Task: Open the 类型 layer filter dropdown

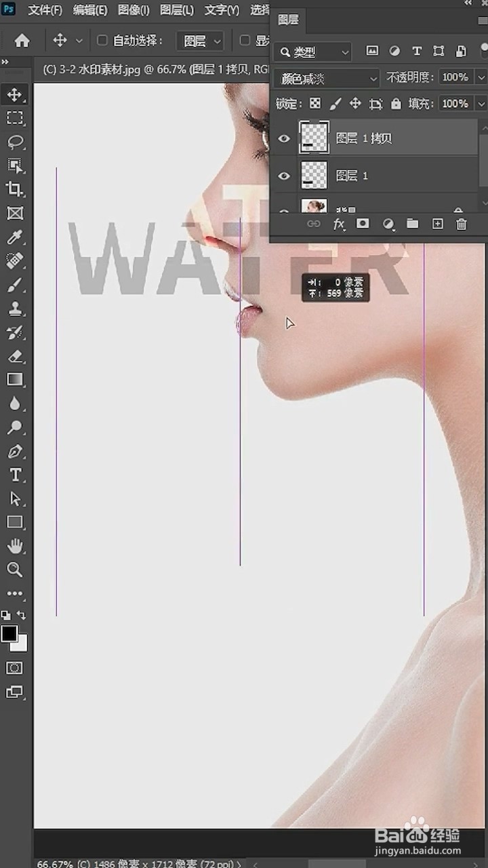Action: [313, 52]
